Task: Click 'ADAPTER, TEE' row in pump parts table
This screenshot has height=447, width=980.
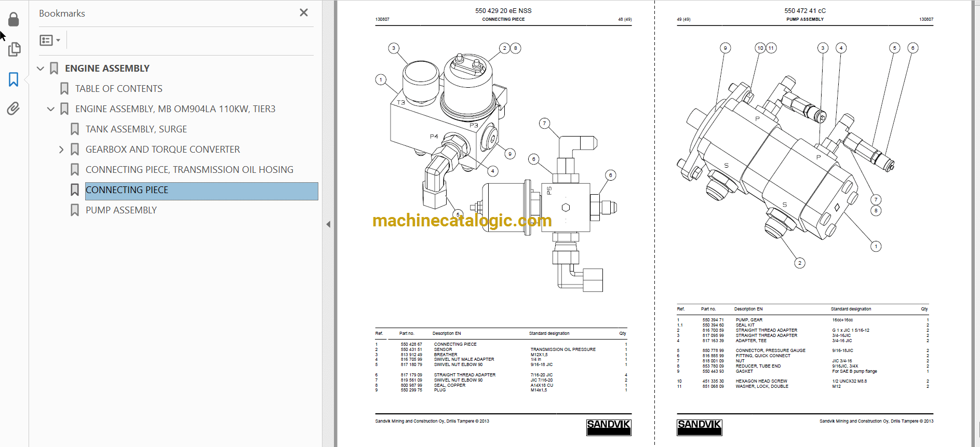Action: [x=803, y=341]
